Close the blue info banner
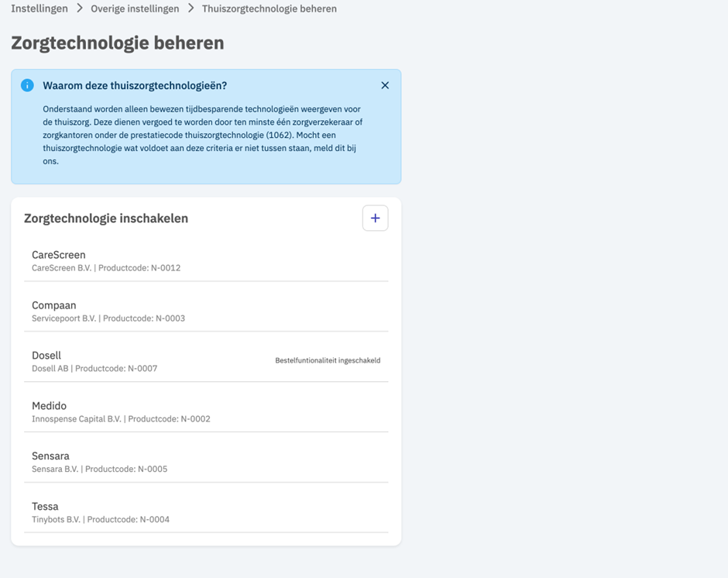This screenshot has width=728, height=578. 385,85
